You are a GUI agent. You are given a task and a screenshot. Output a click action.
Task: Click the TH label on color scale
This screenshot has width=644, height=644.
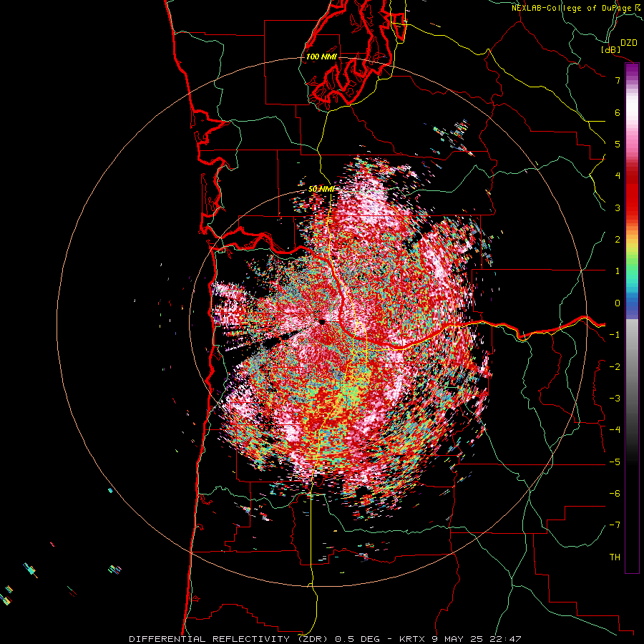615,557
